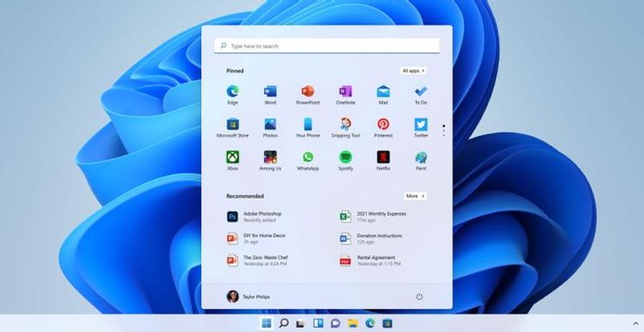Screen dimensions: 644x332
Task: Open the Photos app
Action: (270, 128)
